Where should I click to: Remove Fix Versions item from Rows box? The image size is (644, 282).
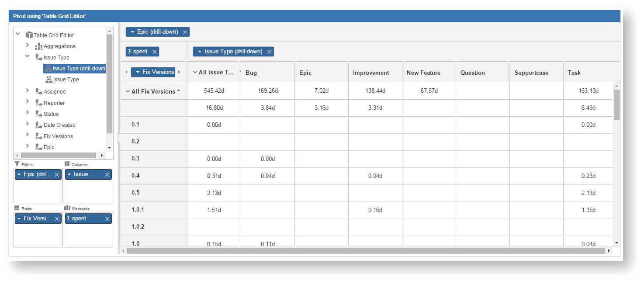(x=57, y=219)
